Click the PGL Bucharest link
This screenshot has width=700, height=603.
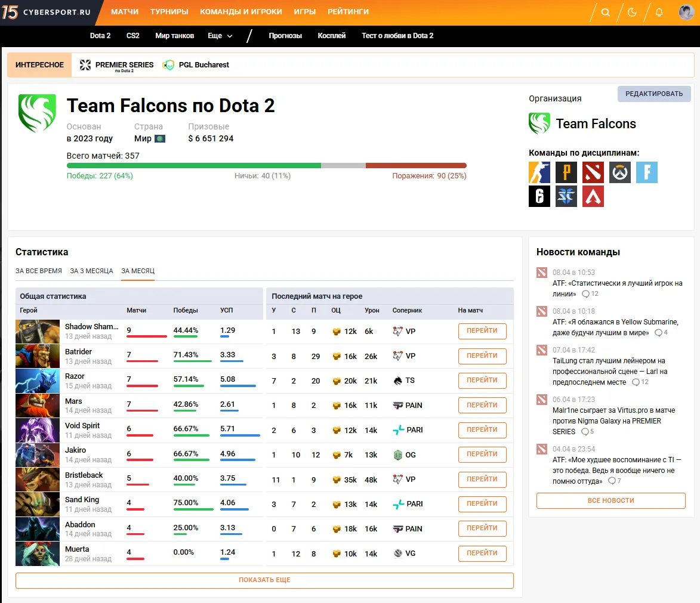click(196, 65)
